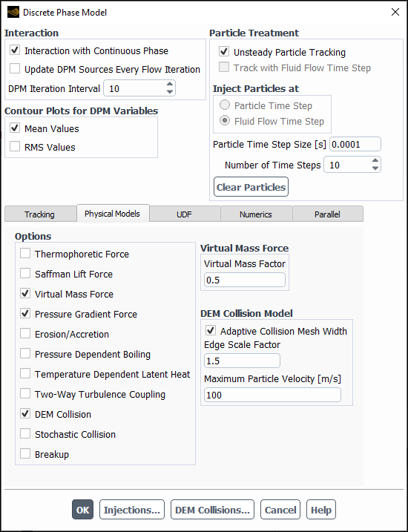Uncheck Pressure Gradient Force option
This screenshot has width=408, height=532.
pyautogui.click(x=25, y=314)
